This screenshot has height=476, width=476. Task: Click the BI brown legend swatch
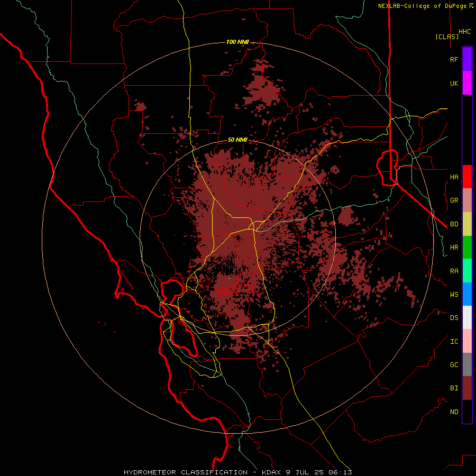point(467,388)
